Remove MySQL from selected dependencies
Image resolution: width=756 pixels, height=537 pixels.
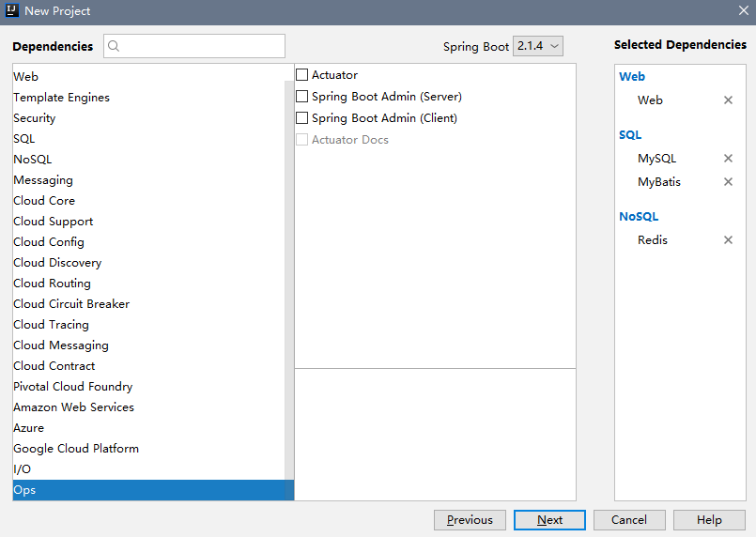click(x=728, y=158)
